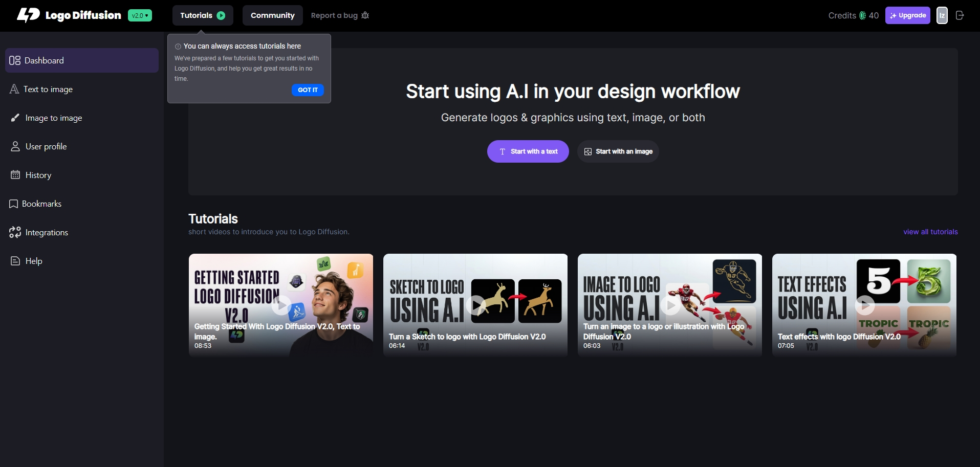
Task: Click the History calendar icon
Action: (15, 175)
